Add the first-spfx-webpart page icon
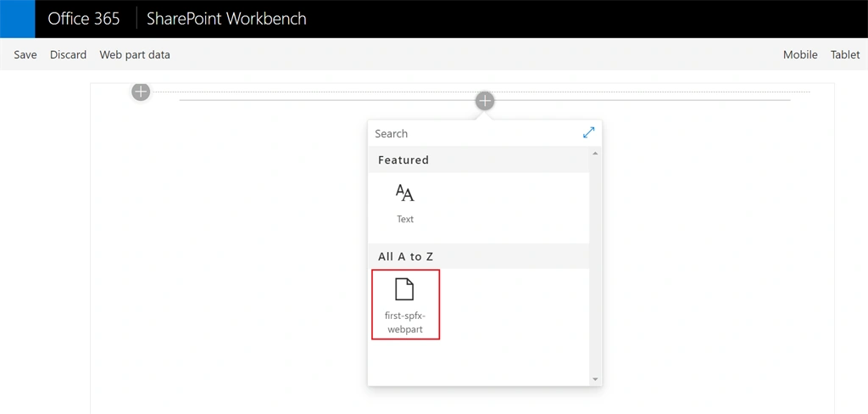The image size is (868, 414). point(404,289)
